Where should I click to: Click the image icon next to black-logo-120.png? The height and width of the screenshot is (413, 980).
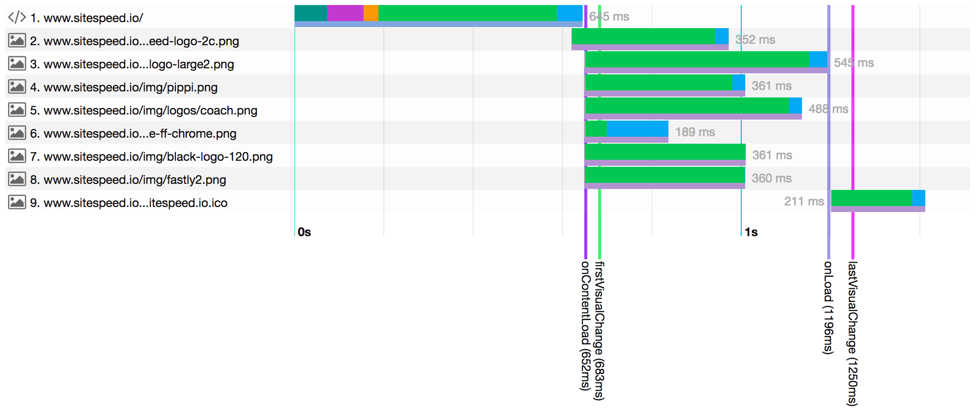tap(17, 156)
